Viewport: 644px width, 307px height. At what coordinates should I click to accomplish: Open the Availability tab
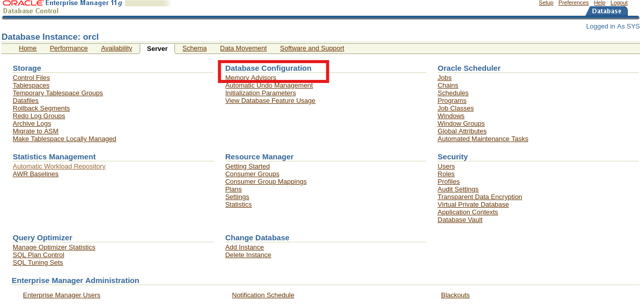[116, 48]
